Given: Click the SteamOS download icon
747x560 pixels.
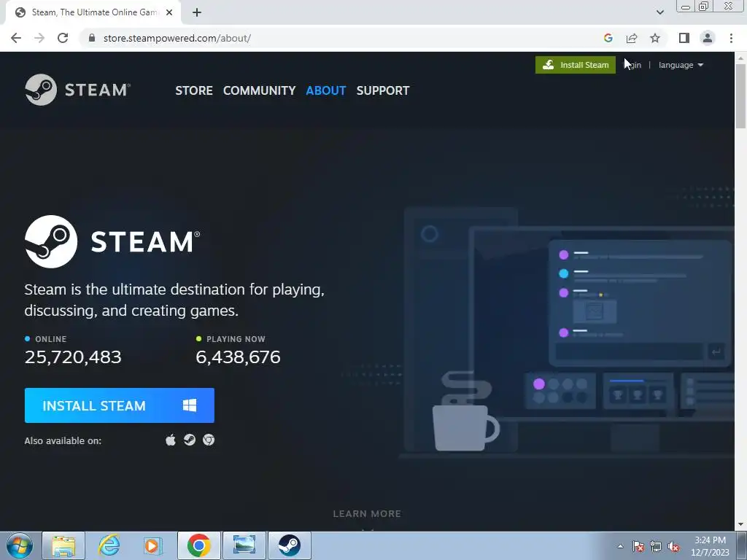Looking at the screenshot, I should [x=190, y=440].
